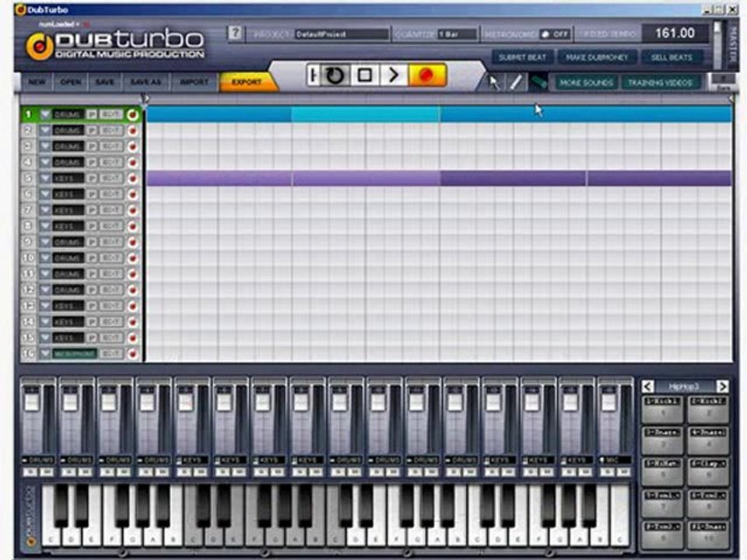This screenshot has height=560, width=747.
Task: Expand instrument dropdown on track 7
Action: coord(45,210)
